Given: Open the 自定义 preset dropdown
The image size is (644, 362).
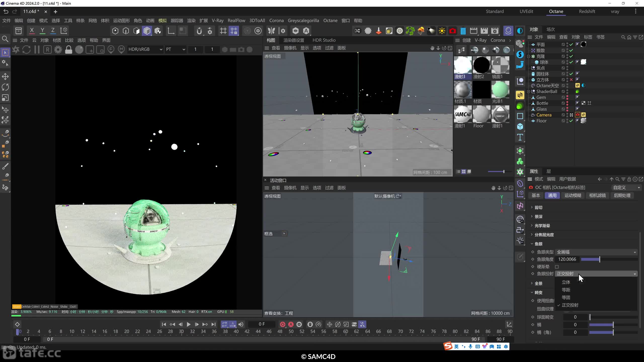Looking at the screenshot, I should point(626,188).
